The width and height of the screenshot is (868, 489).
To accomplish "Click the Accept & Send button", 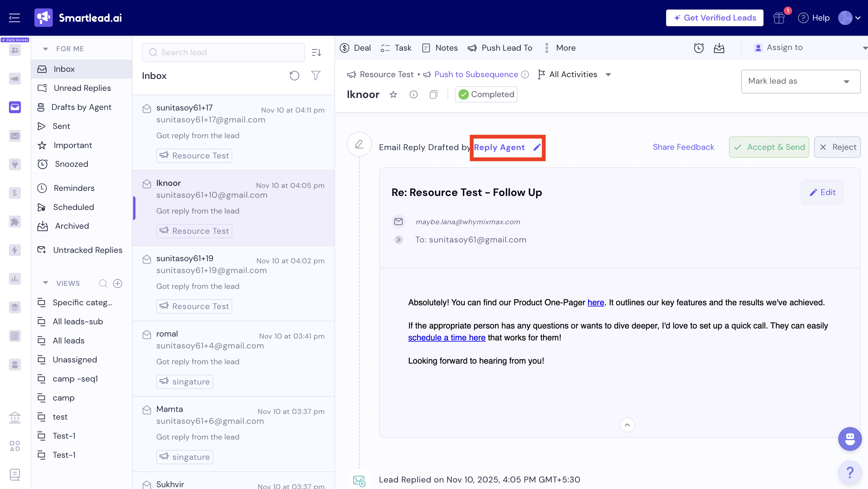I will click(x=769, y=147).
